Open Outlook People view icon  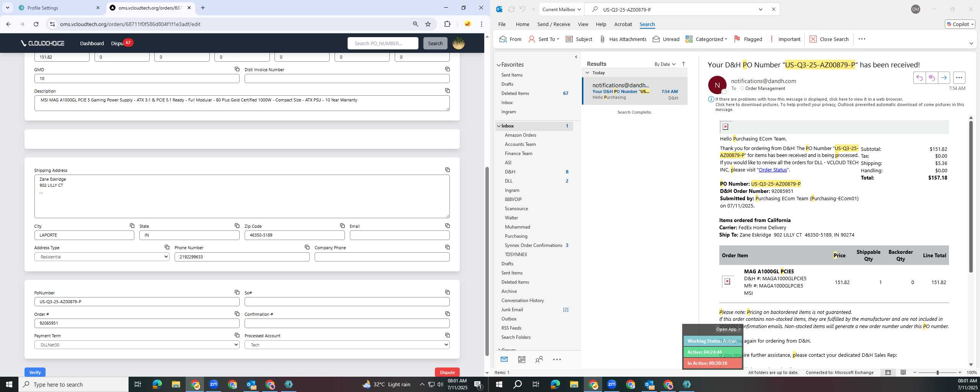tap(539, 359)
